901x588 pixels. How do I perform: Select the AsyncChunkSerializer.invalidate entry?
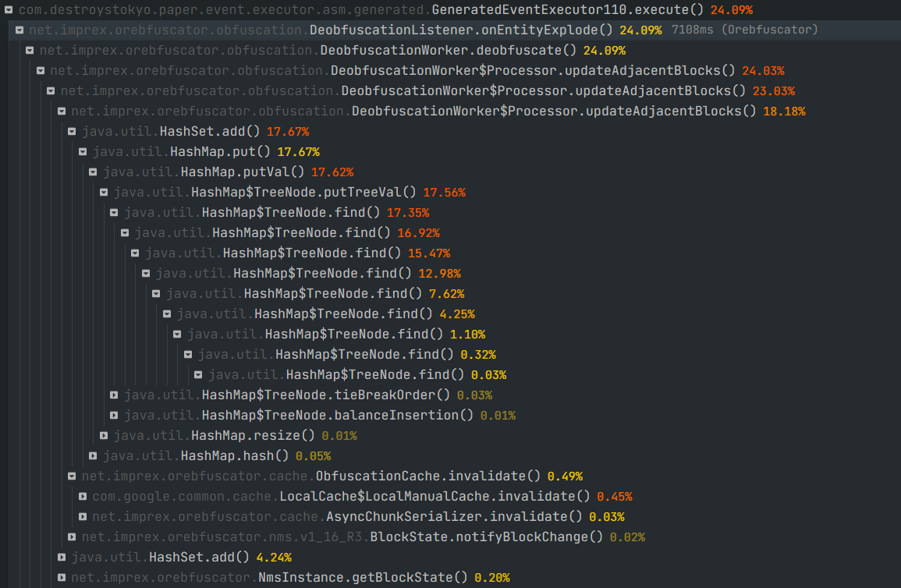coord(335,516)
